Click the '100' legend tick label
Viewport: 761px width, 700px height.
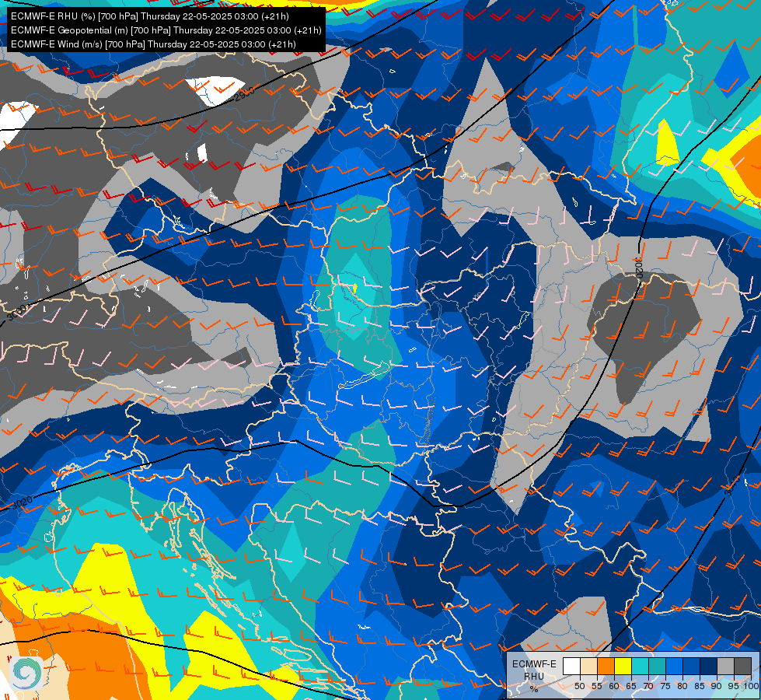[x=751, y=686]
